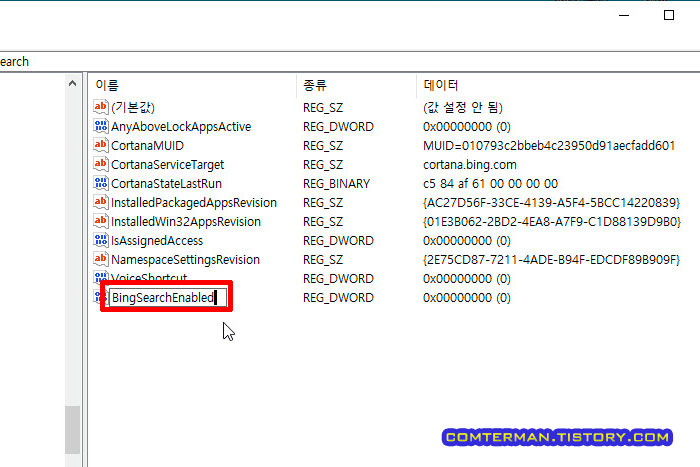
Task: Click inside the BingSearchEnabled name edit box
Action: tap(168, 297)
